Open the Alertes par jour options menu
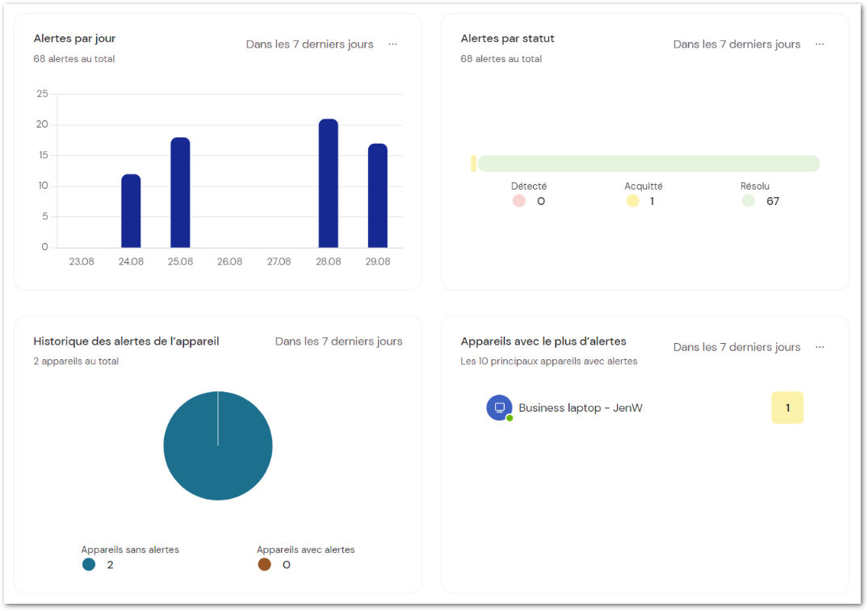 (x=392, y=44)
